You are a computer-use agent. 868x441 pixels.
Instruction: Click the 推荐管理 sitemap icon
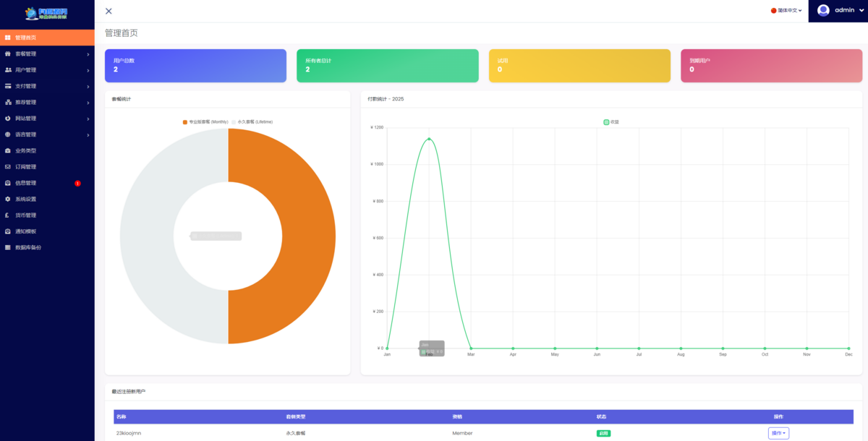pyautogui.click(x=8, y=102)
